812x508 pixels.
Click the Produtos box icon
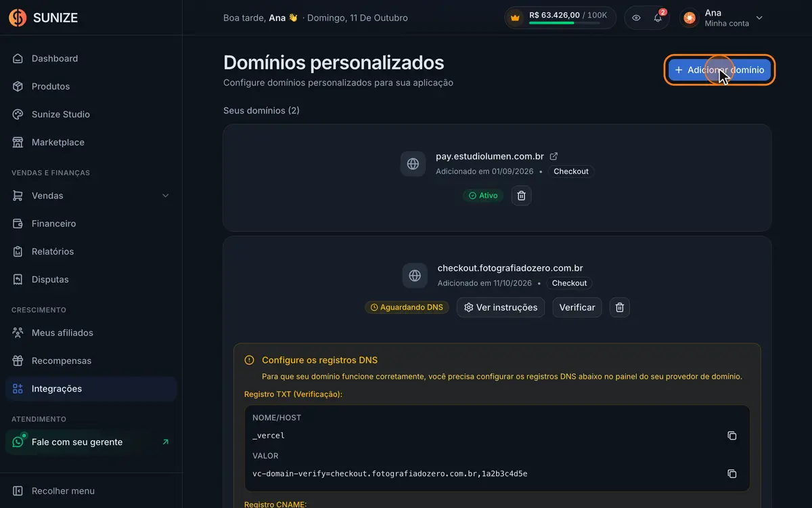(18, 86)
